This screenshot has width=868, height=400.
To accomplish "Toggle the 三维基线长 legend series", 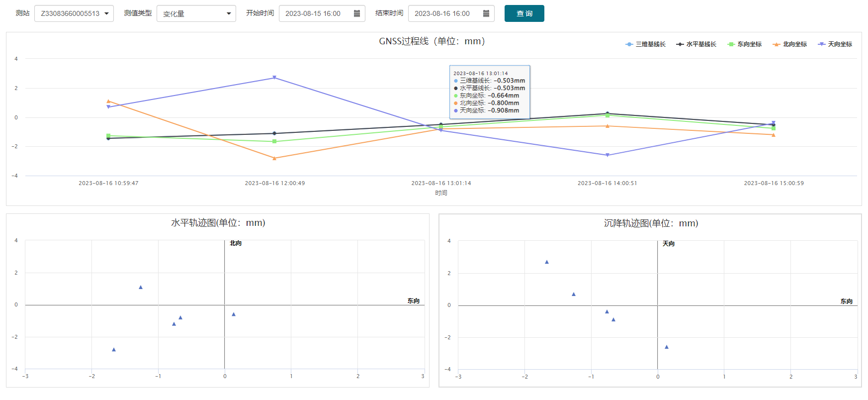I will coord(645,44).
